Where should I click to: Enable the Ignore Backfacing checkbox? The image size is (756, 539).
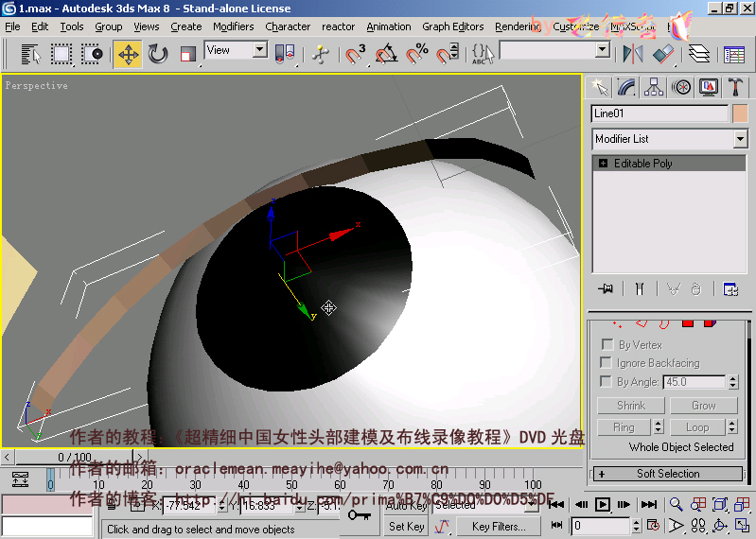pos(605,362)
